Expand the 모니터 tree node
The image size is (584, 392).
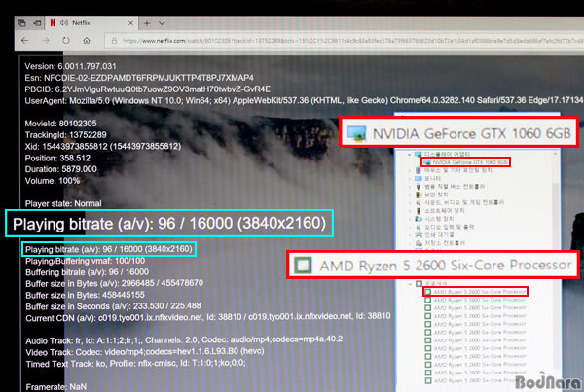(x=410, y=179)
